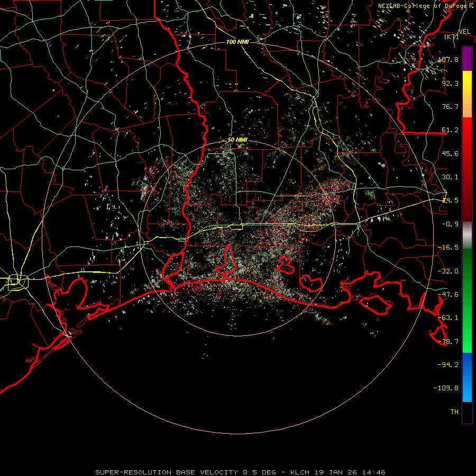
Task: Select the -16.5 scale value
Action: pyautogui.click(x=448, y=248)
